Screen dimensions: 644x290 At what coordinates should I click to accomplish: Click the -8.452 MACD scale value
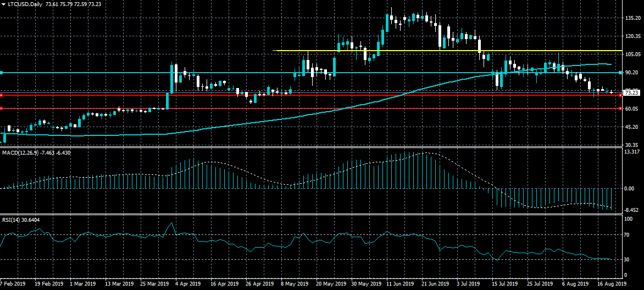pyautogui.click(x=632, y=210)
